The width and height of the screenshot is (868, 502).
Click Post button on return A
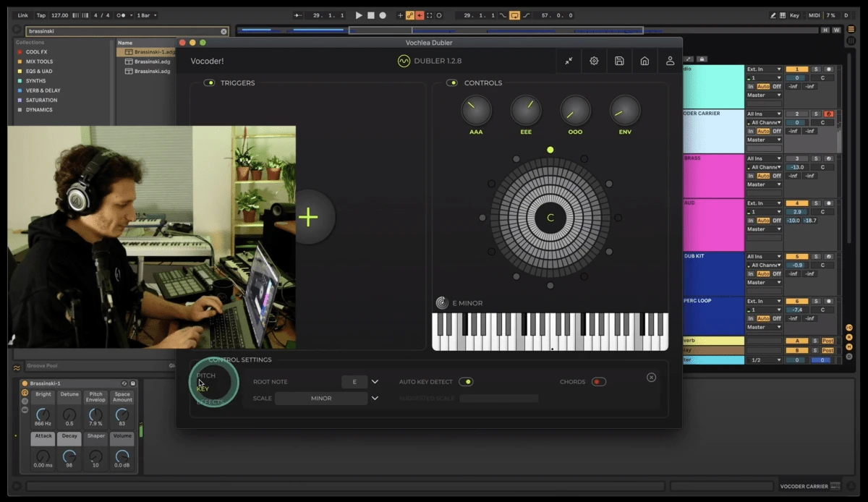[828, 341]
